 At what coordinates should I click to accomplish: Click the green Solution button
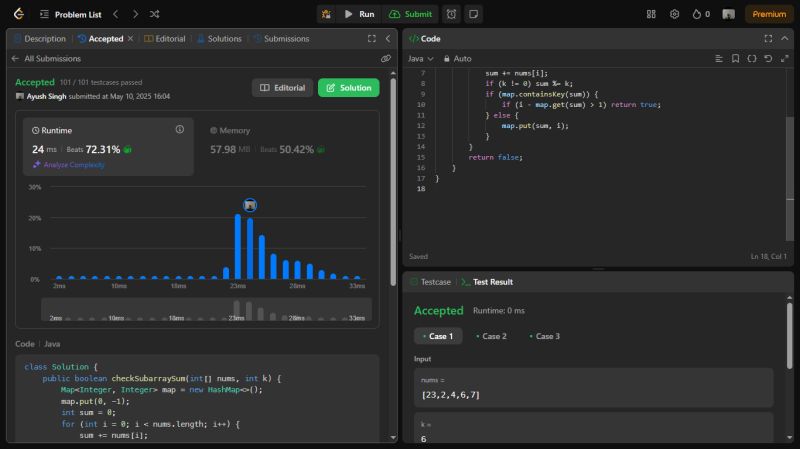(348, 88)
